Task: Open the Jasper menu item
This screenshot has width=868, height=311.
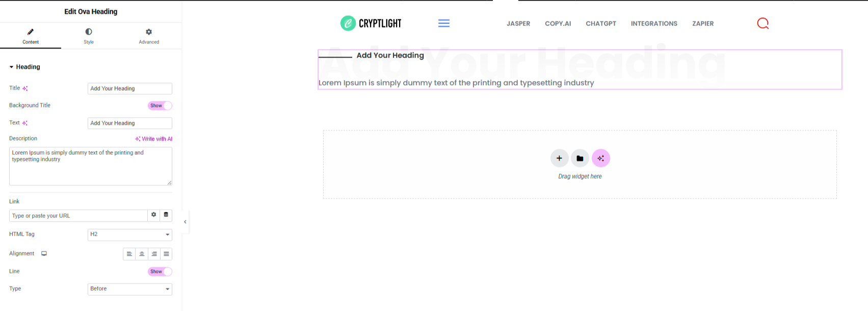Action: pyautogui.click(x=518, y=24)
